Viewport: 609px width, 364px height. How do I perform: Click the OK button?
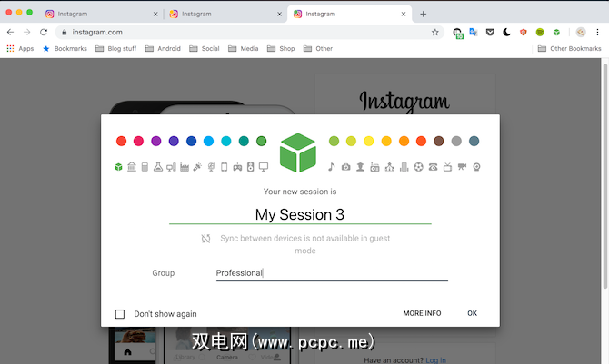[473, 313]
